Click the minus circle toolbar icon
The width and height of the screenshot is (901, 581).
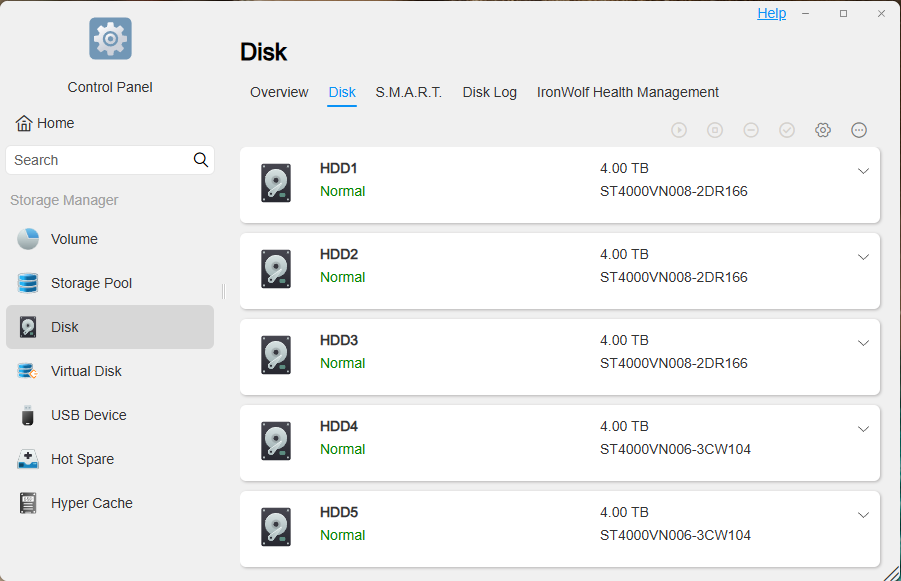coord(751,130)
